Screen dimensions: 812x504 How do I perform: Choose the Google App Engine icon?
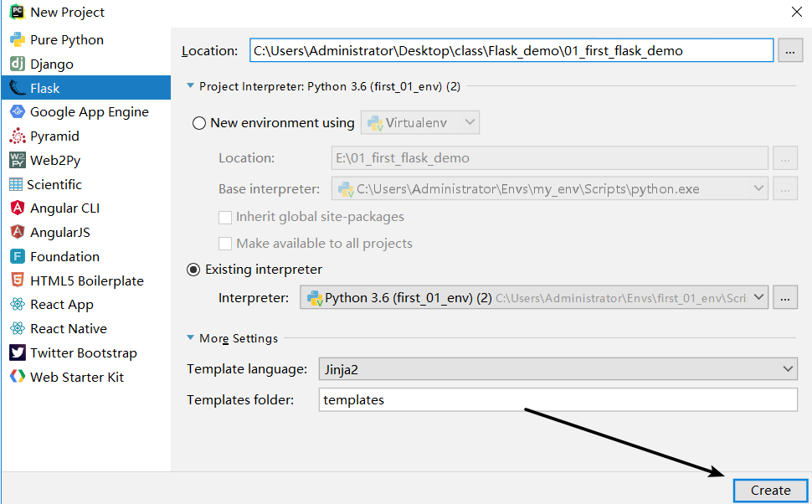coord(17,111)
